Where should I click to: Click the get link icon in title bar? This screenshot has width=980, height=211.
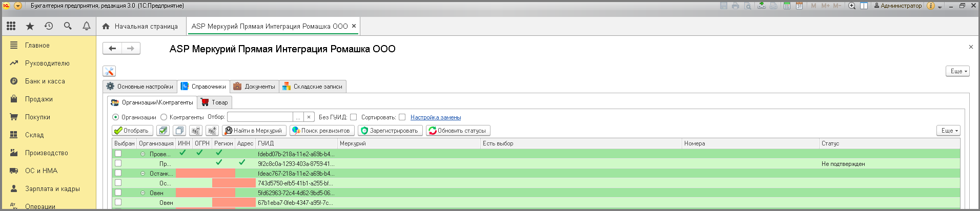(762, 6)
